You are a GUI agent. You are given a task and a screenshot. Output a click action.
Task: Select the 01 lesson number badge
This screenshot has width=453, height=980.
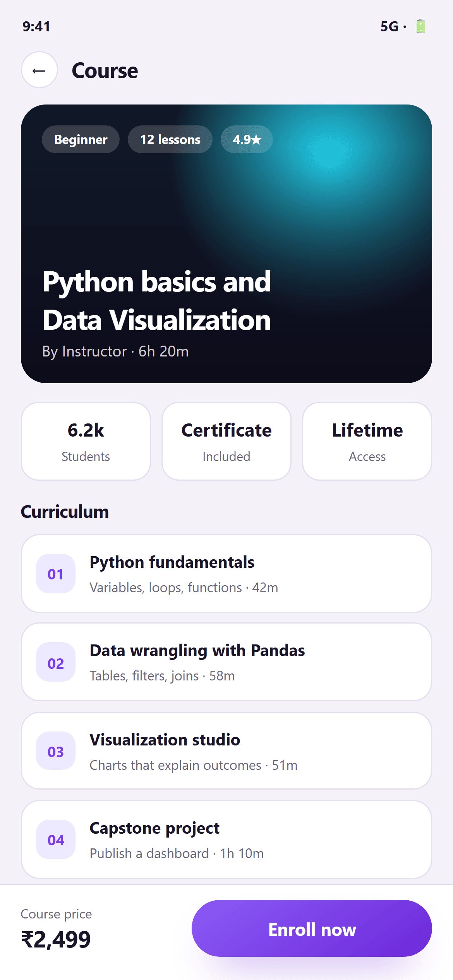coord(56,574)
